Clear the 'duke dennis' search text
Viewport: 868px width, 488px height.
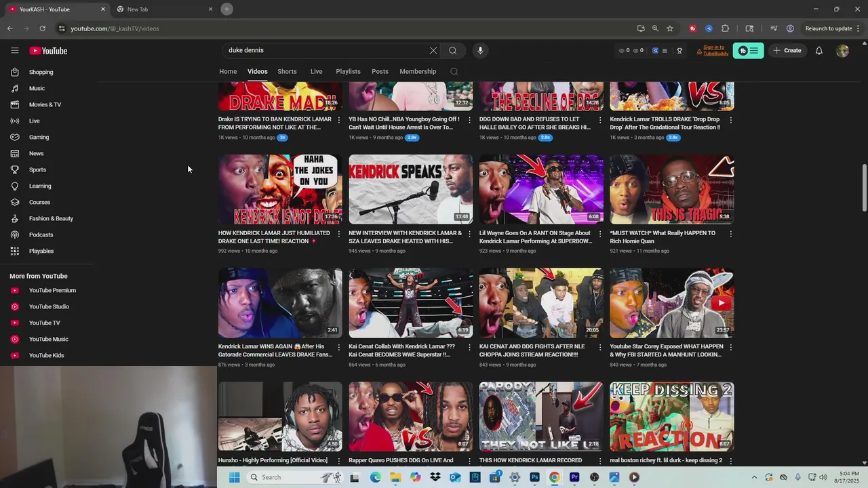(x=433, y=50)
